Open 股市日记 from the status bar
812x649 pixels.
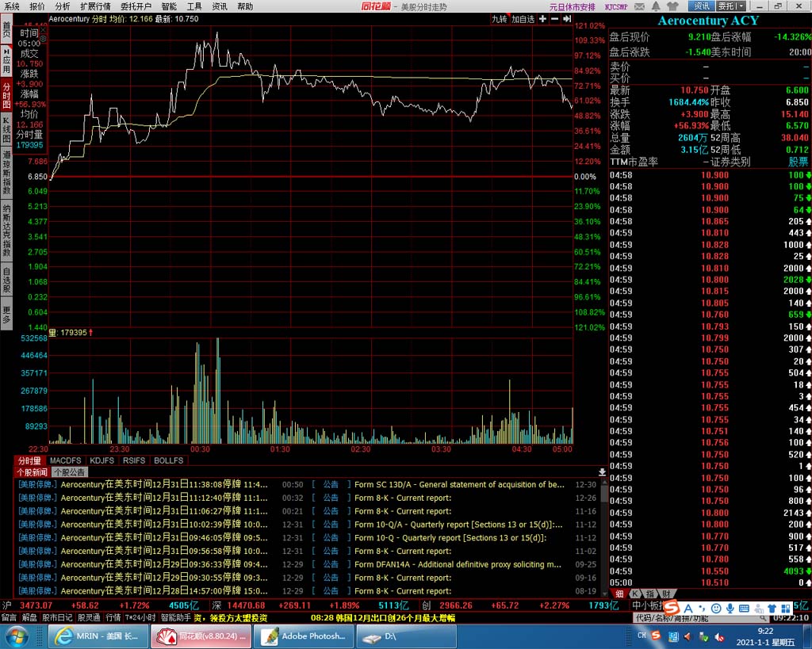(x=57, y=617)
